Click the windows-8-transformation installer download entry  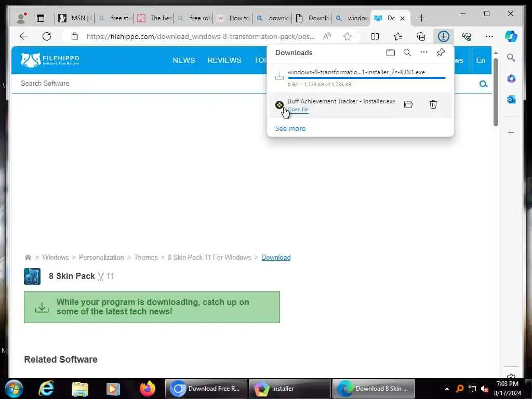pyautogui.click(x=361, y=78)
